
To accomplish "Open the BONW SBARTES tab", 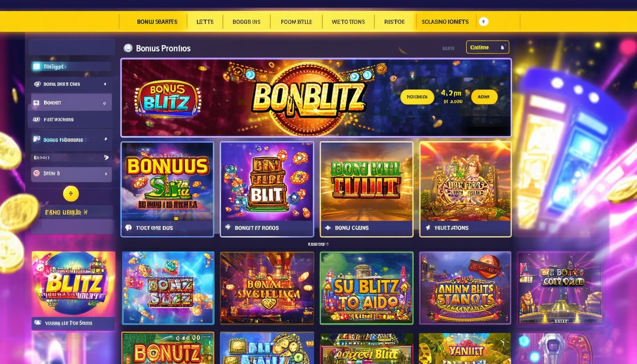I will (x=157, y=22).
